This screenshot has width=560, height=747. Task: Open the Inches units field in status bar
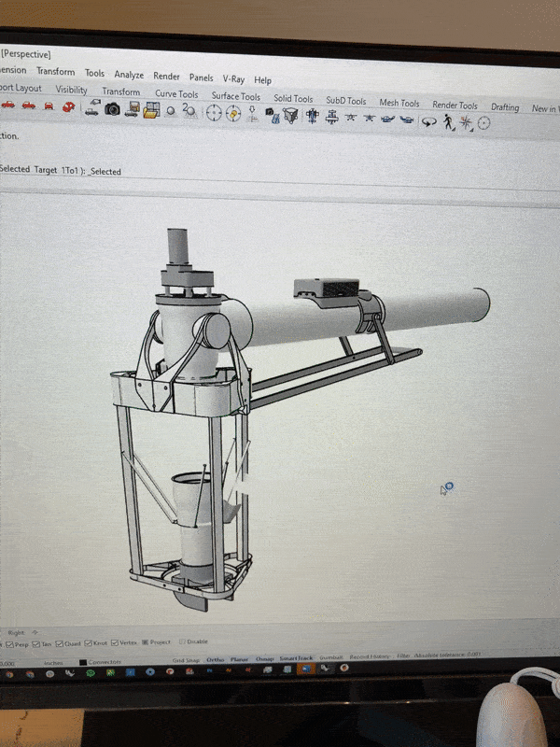tap(53, 663)
